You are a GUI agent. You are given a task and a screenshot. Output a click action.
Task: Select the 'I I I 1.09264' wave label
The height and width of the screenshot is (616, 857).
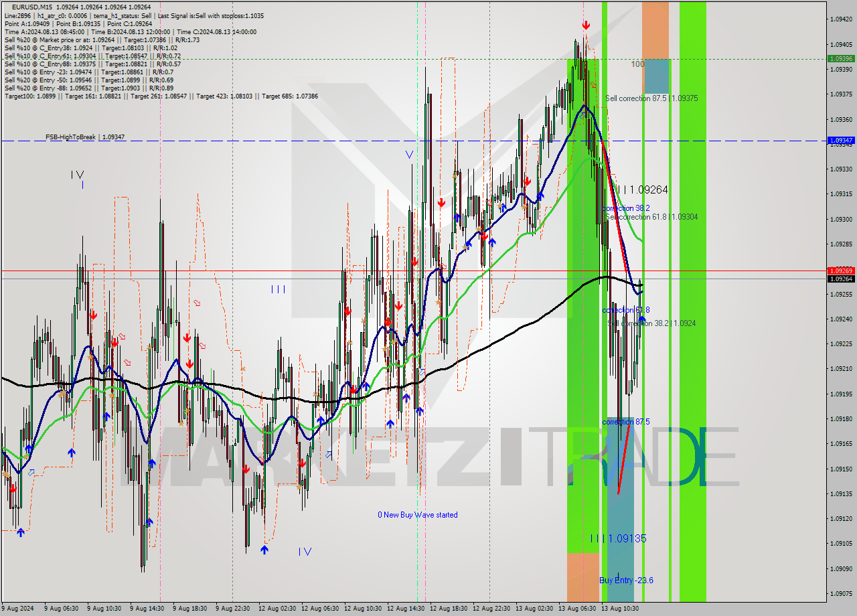tap(641, 190)
